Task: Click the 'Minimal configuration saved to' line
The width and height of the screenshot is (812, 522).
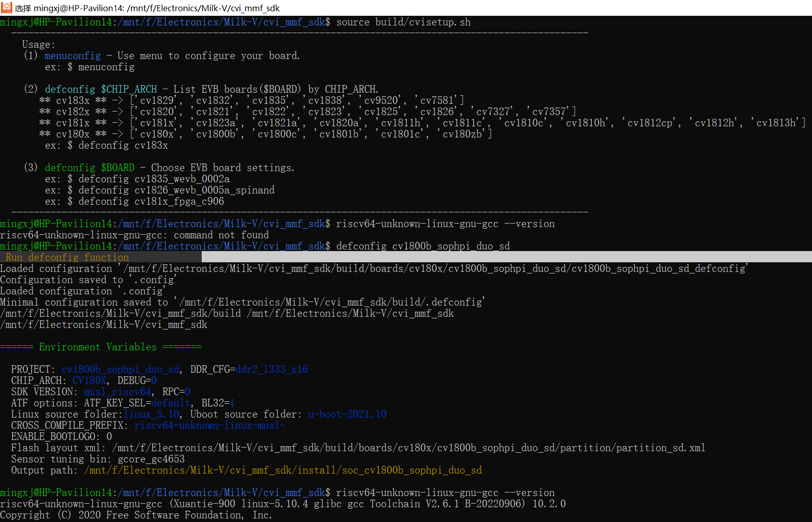Action: (x=242, y=303)
